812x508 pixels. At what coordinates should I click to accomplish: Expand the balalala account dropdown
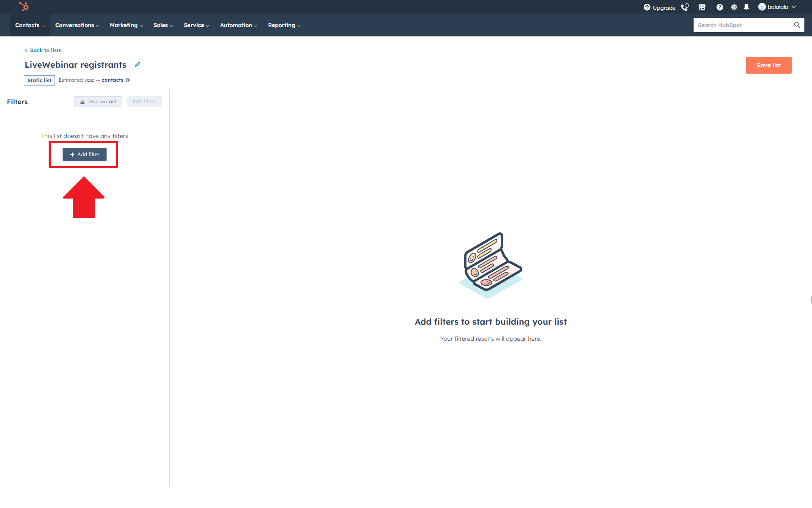click(x=777, y=7)
